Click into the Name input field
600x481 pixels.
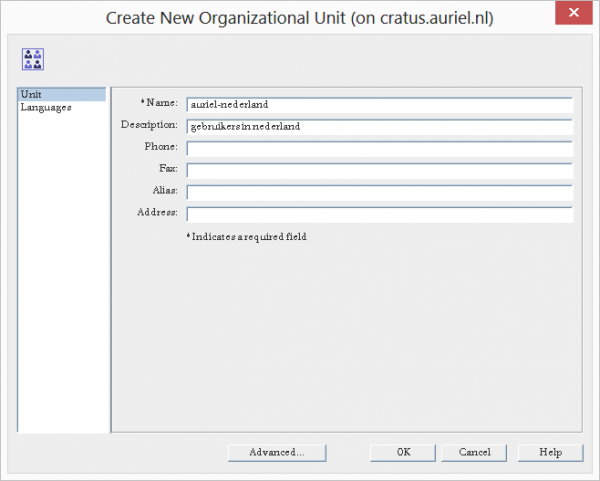pos(379,104)
